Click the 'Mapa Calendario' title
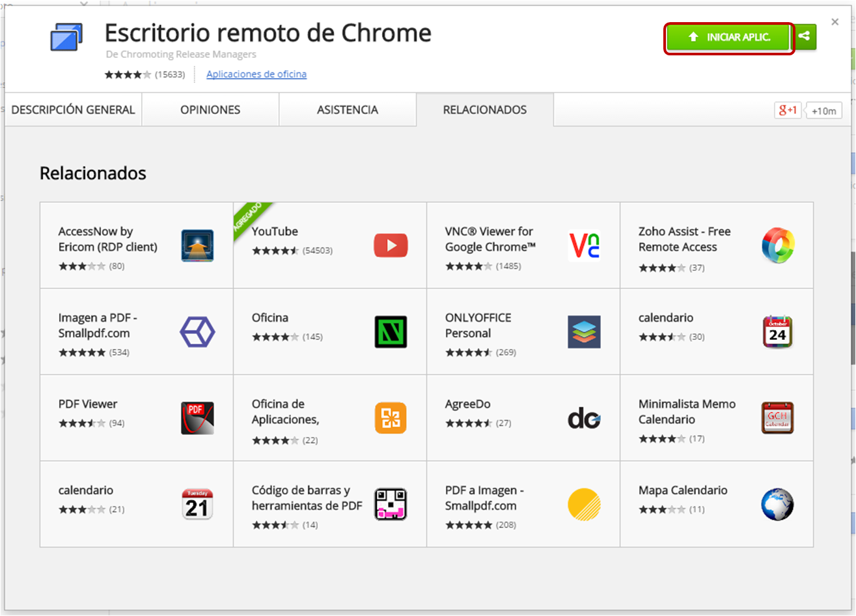This screenshot has height=616, width=856. [683, 490]
